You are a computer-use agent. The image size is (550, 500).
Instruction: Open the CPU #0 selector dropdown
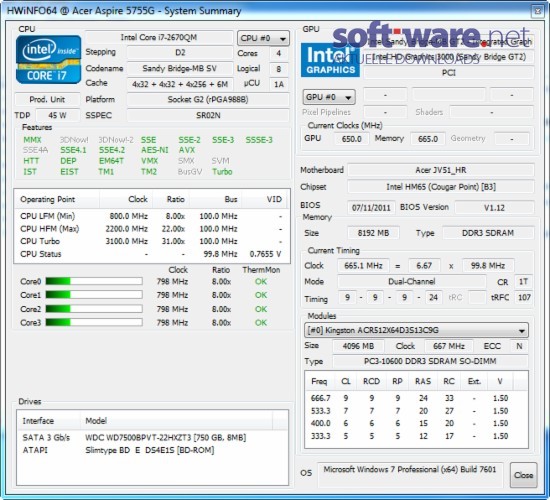263,38
